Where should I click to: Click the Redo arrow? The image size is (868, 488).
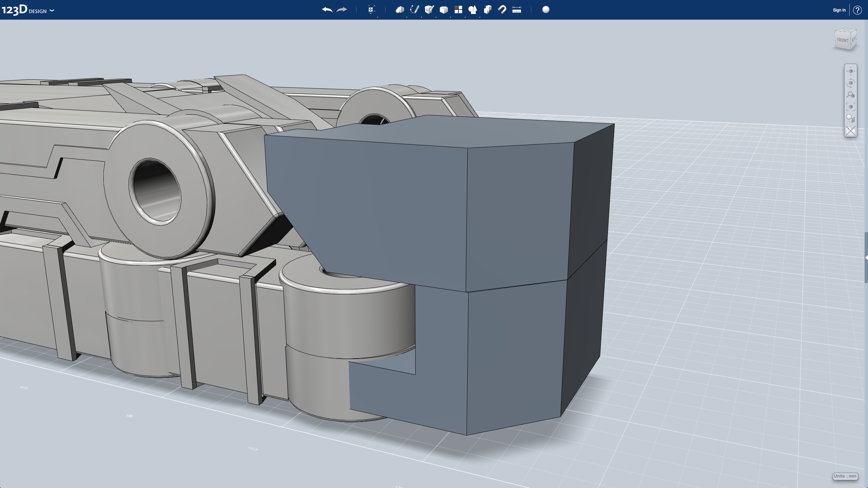(342, 10)
